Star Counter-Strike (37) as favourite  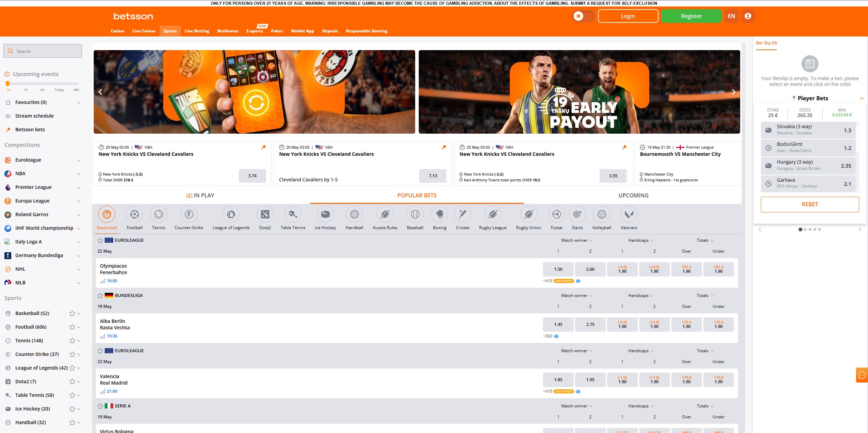(72, 354)
